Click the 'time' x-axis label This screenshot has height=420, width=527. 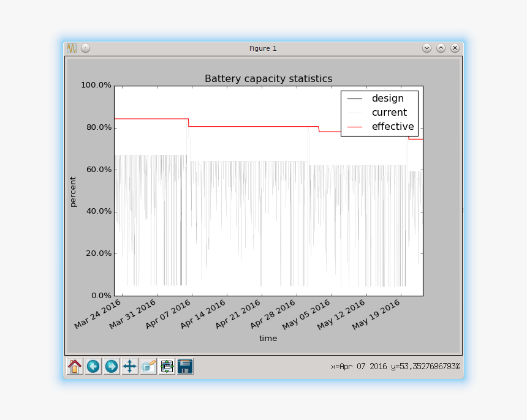coord(268,338)
